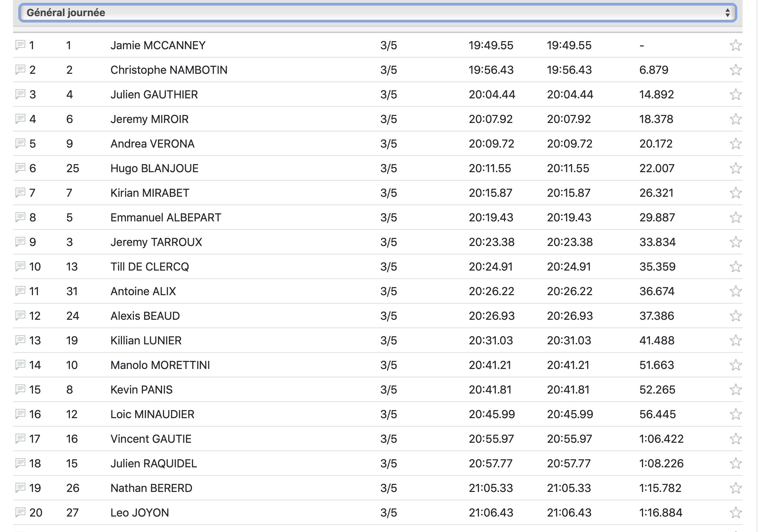Star Emmanuel ALBEPART as favorite
The height and width of the screenshot is (532, 764).
click(x=735, y=218)
